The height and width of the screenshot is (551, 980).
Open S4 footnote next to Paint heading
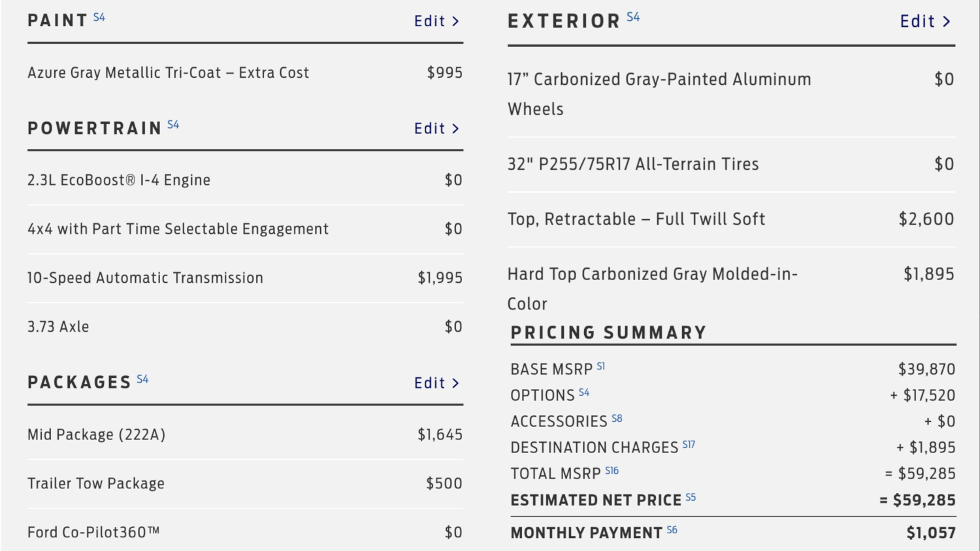[x=99, y=17]
